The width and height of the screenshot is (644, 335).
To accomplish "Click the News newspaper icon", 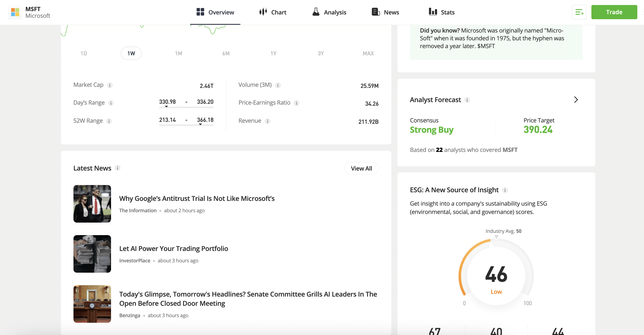I will pyautogui.click(x=376, y=12).
